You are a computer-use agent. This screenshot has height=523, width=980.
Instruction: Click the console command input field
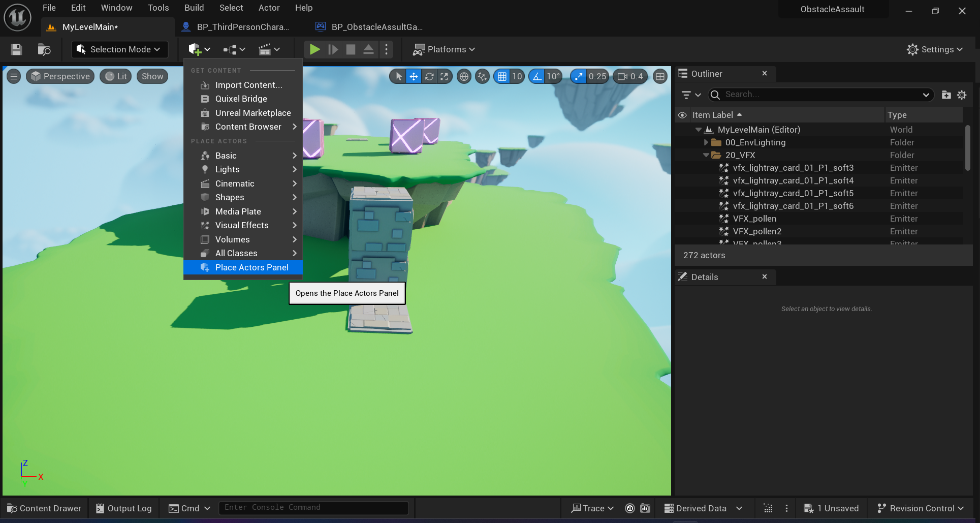pos(313,508)
